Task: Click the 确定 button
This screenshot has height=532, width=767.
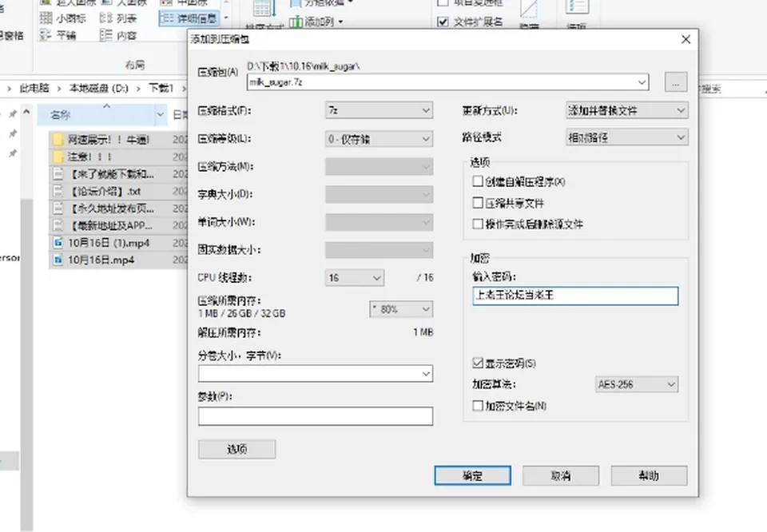Action: (x=472, y=475)
